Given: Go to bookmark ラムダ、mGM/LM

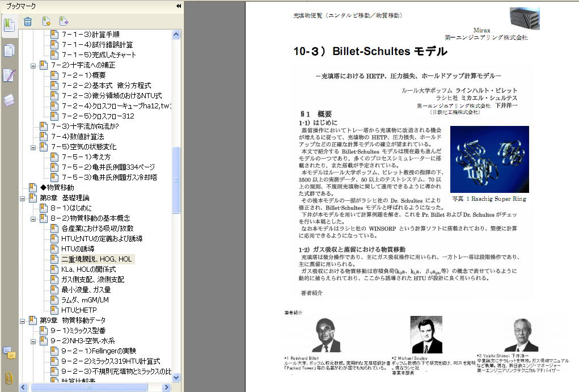Looking at the screenshot, I should tap(85, 300).
